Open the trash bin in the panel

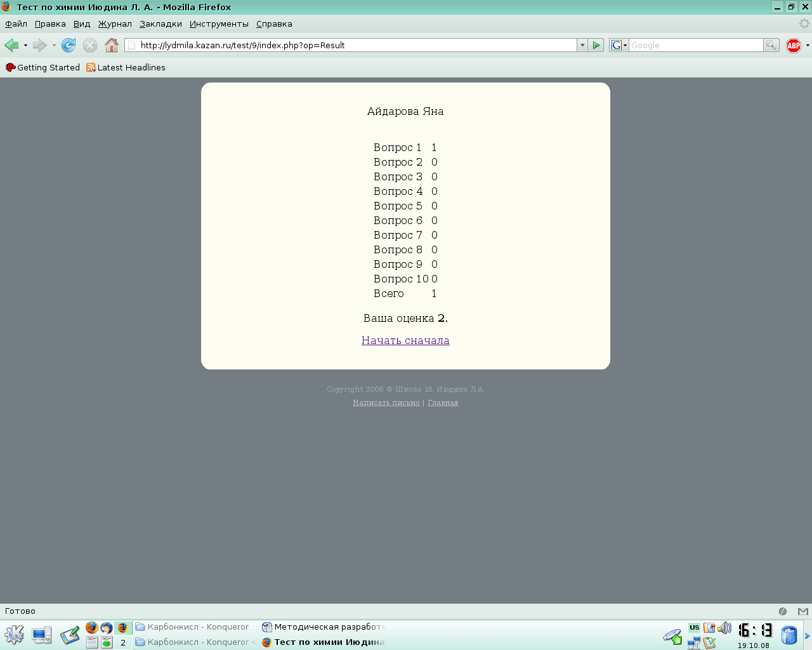pyautogui.click(x=789, y=635)
